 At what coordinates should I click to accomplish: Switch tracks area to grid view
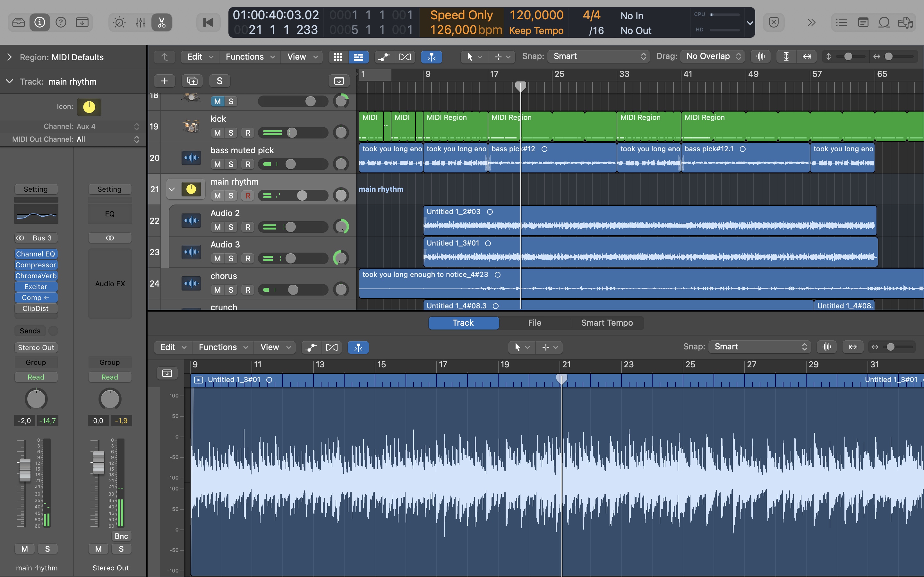[338, 57]
